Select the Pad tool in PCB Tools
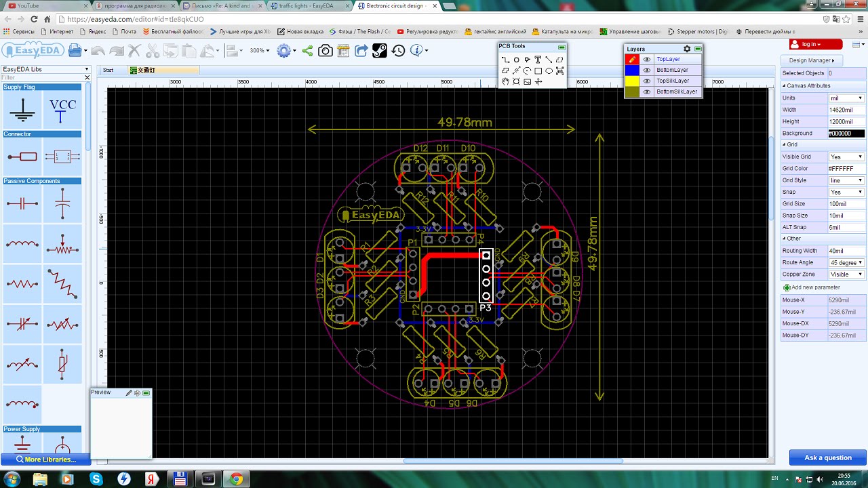 [516, 60]
